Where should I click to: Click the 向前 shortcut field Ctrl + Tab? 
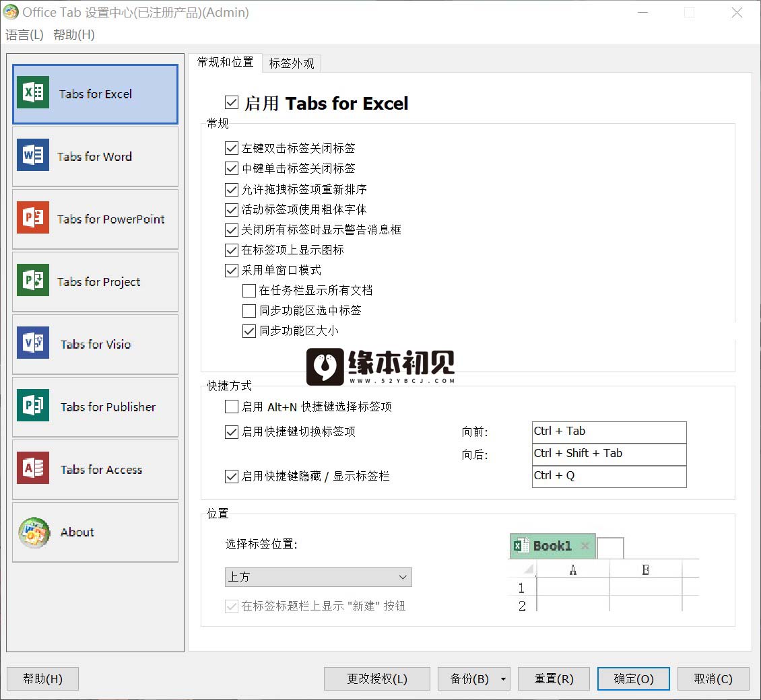click(609, 431)
